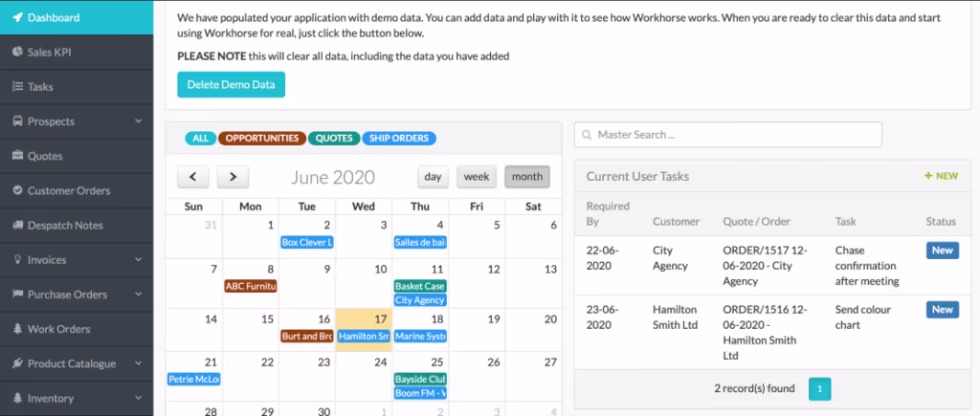980x416 pixels.
Task: Switch calendar to day view
Action: pos(434,177)
